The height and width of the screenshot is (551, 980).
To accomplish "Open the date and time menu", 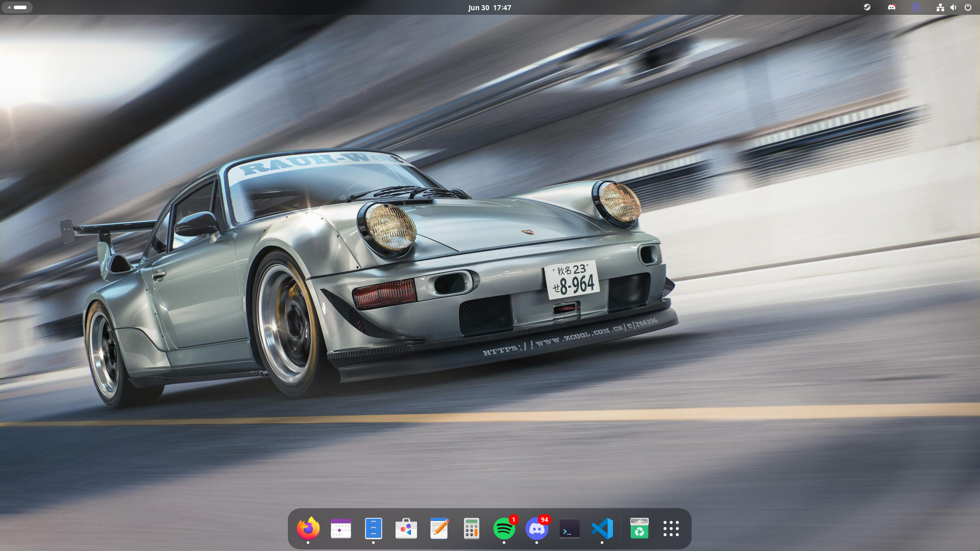I will (x=489, y=8).
